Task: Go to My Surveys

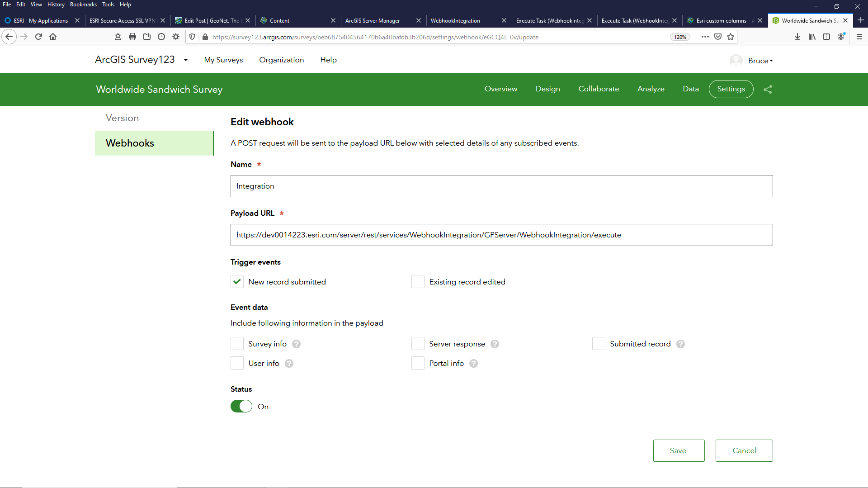Action: [x=223, y=60]
